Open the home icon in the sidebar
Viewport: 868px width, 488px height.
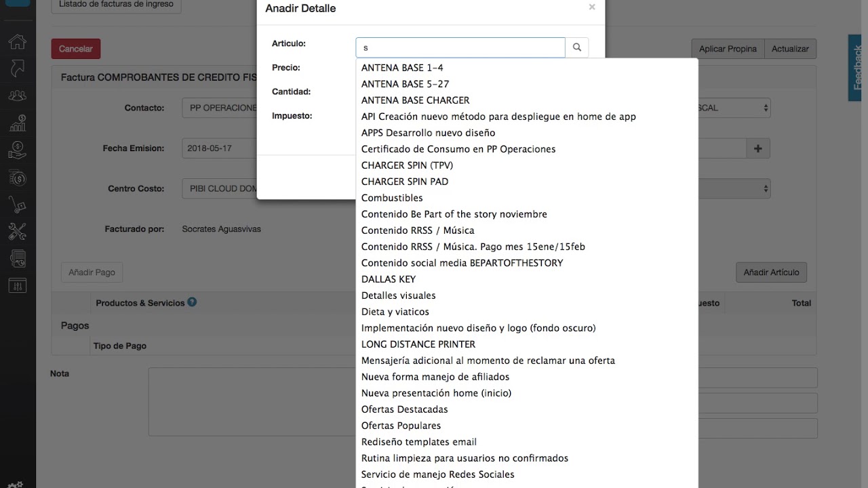tap(17, 42)
